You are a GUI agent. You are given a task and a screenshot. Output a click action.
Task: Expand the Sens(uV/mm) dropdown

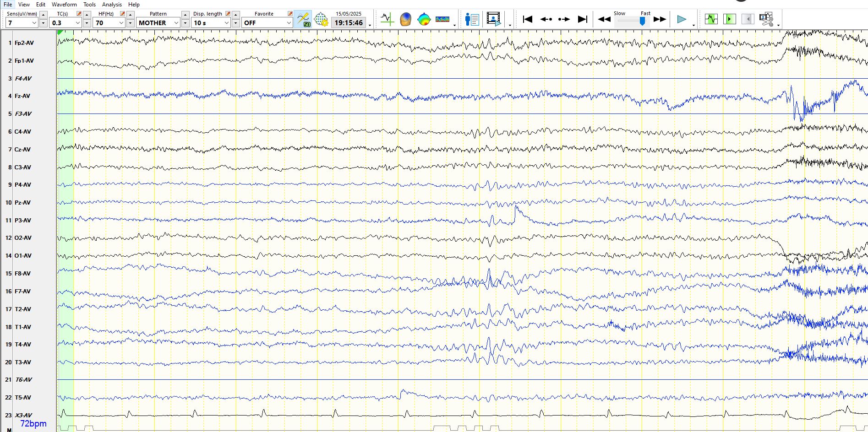34,23
